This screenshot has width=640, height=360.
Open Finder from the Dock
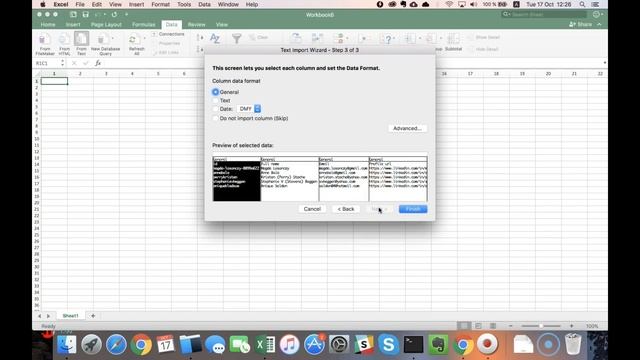(66, 344)
